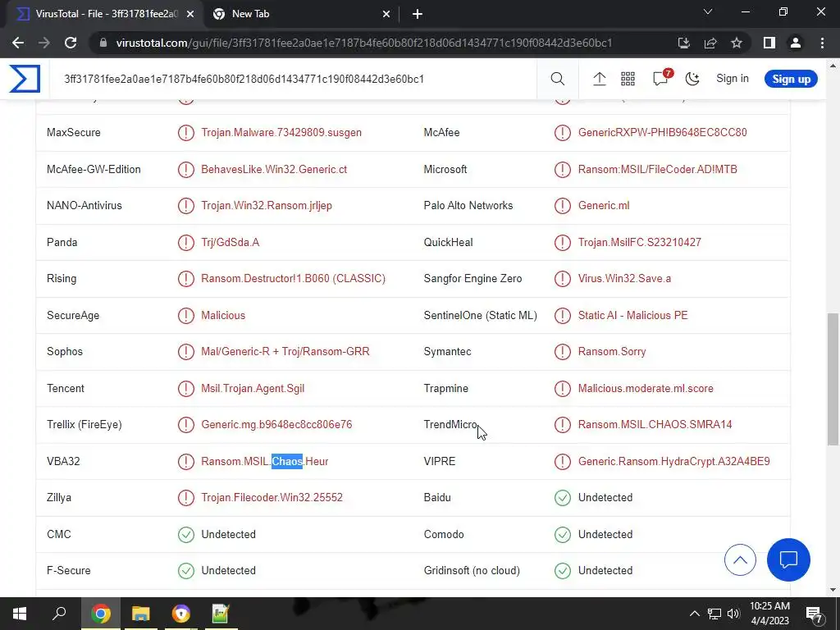The height and width of the screenshot is (630, 840).
Task: Click the Palo Alto Networks vendor name
Action: [x=468, y=206]
